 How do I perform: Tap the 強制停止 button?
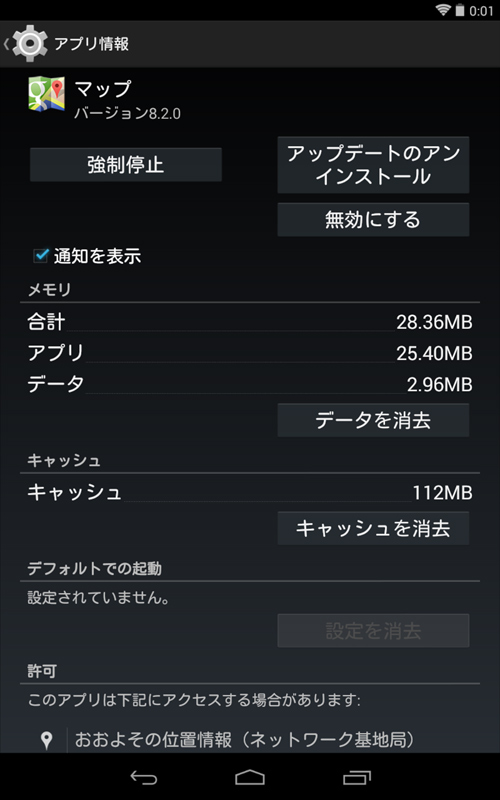click(126, 165)
